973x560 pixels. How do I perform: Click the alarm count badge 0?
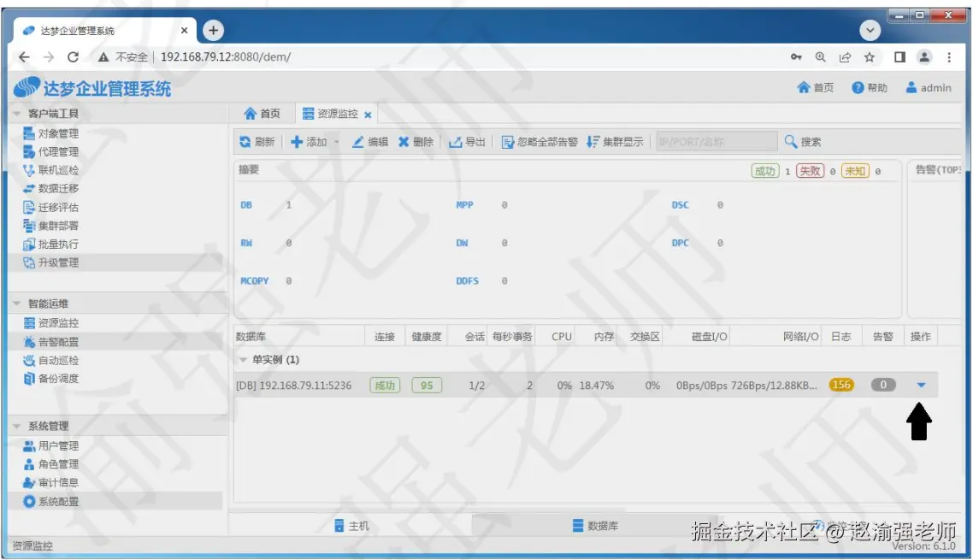point(883,385)
